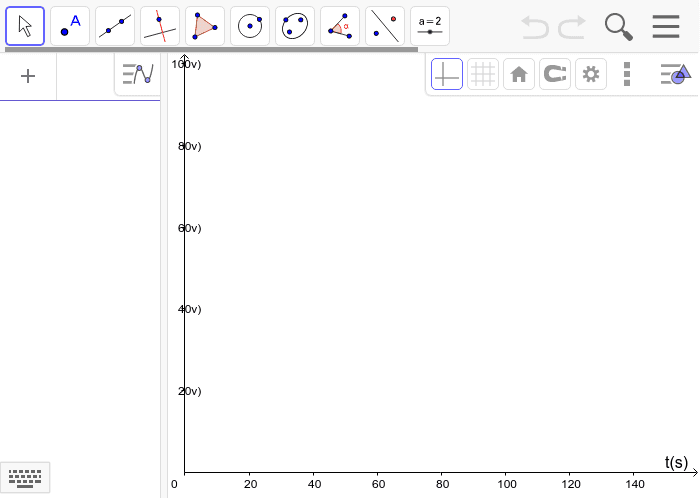Click the Redo arrow

click(x=572, y=27)
